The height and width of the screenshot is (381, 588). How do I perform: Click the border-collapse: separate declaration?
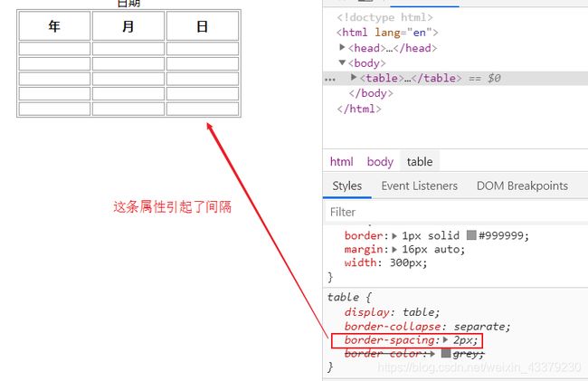coord(428,327)
